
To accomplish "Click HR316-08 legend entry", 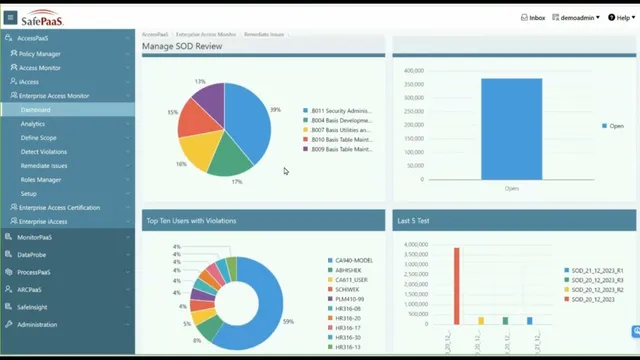I will tap(344, 309).
